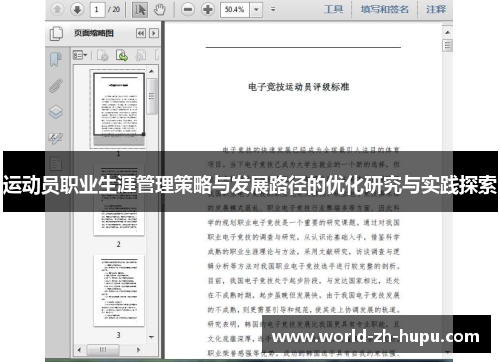Click document vertical scrollbar handle
Viewport: 500px width, 362px height.
(x=448, y=45)
